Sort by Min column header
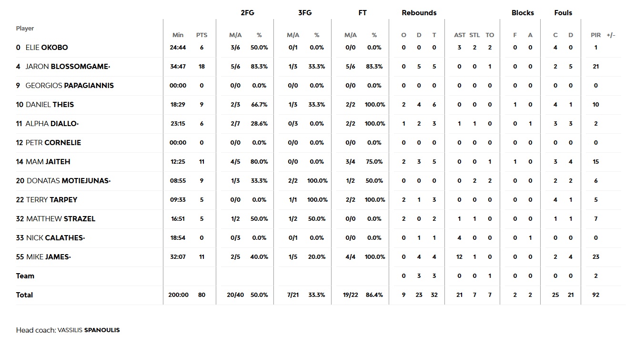This screenshot has height=345, width=644. click(178, 35)
